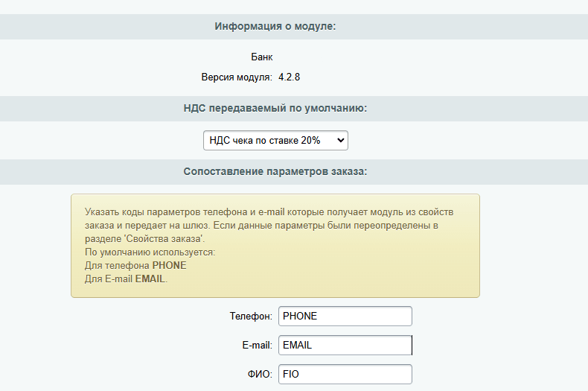Click the НДС передаваемый по умолчанию header
Viewport: 588px width, 391px height.
[275, 108]
